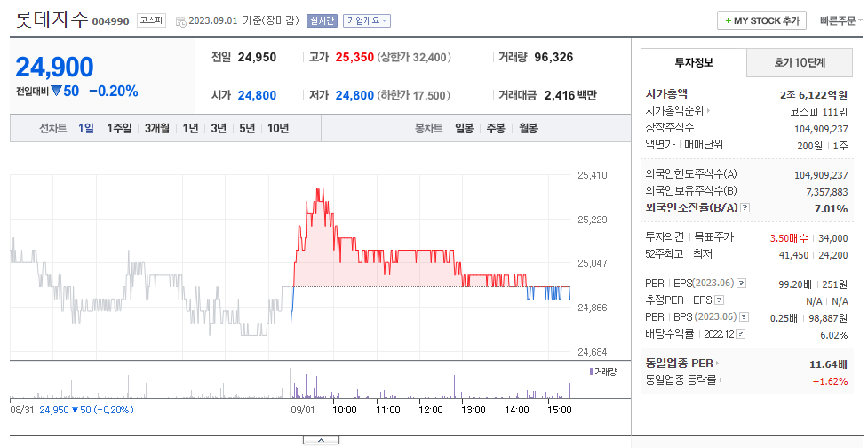Select the 3년 line chart period
868x448 pixels.
click(219, 129)
